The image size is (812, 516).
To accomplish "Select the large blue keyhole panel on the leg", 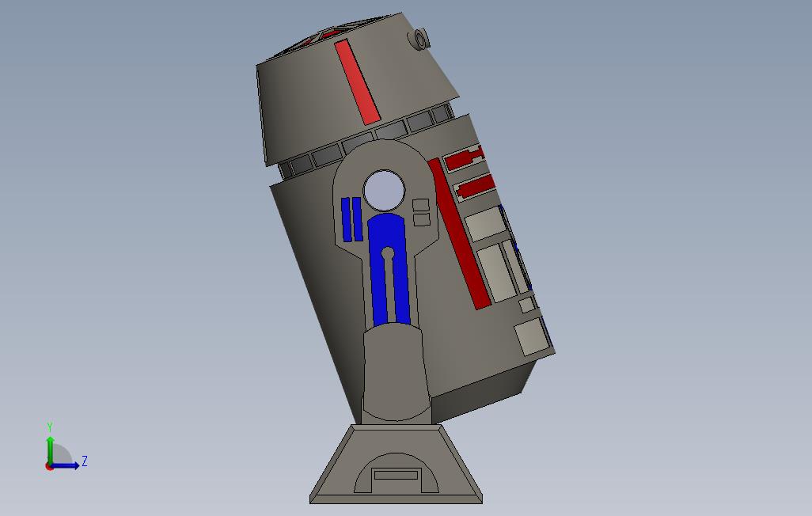I will coord(389,270).
